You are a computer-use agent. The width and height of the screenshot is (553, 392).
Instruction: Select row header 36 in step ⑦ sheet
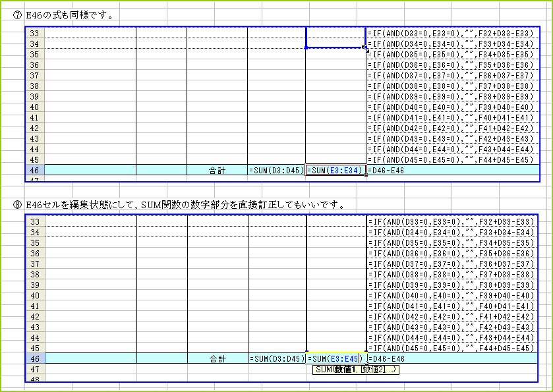click(35, 65)
